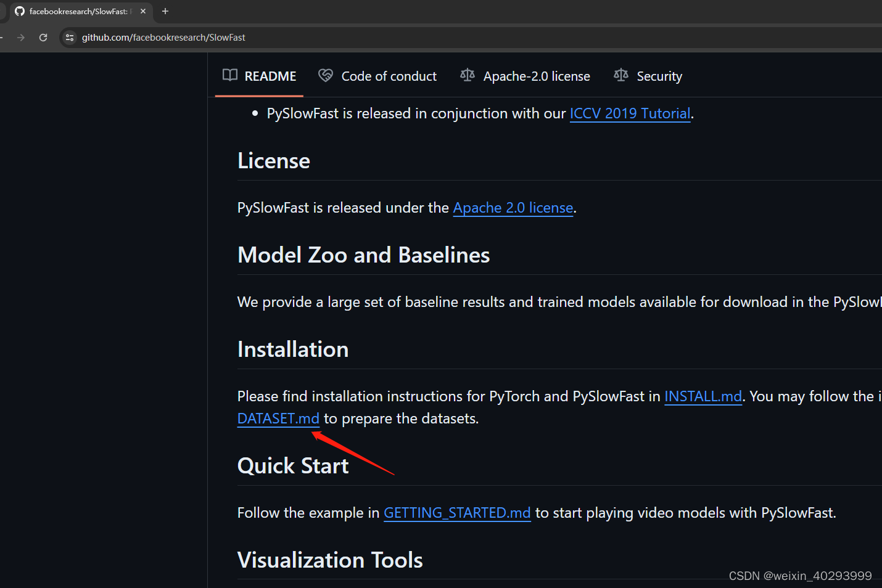882x588 pixels.
Task: Open the Security tab
Action: 648,76
